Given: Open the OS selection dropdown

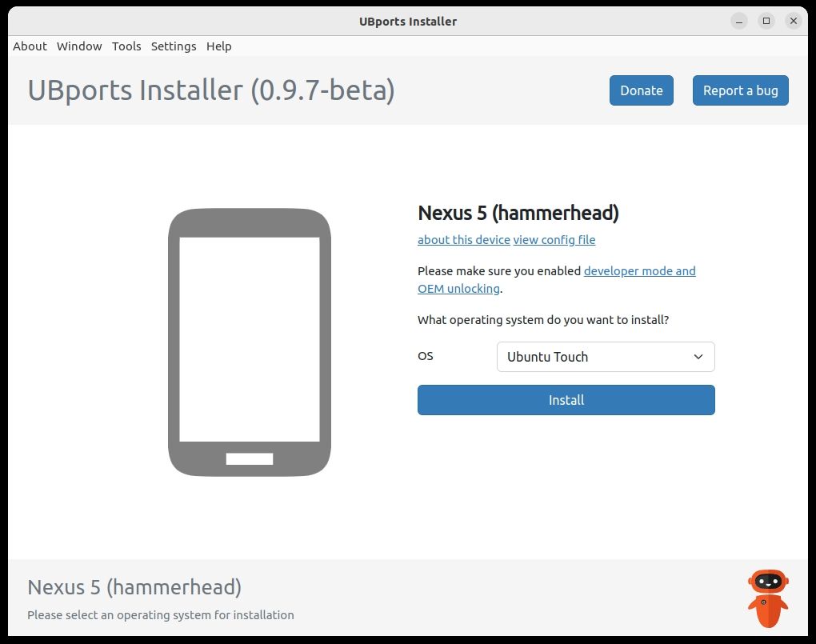Looking at the screenshot, I should pyautogui.click(x=605, y=357).
